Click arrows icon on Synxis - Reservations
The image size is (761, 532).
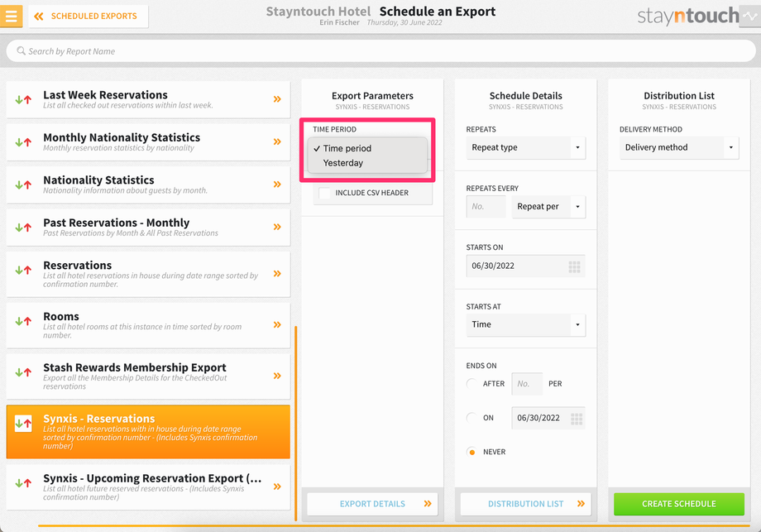coord(23,424)
